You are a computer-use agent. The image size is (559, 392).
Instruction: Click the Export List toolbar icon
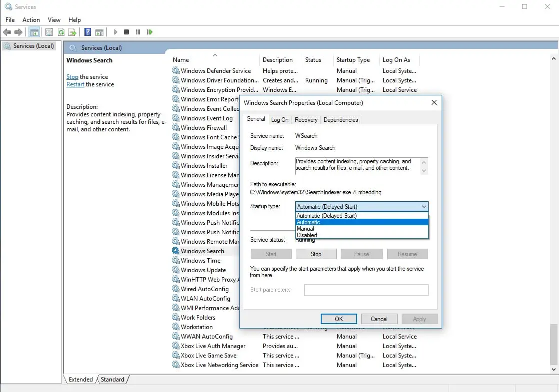[72, 32]
